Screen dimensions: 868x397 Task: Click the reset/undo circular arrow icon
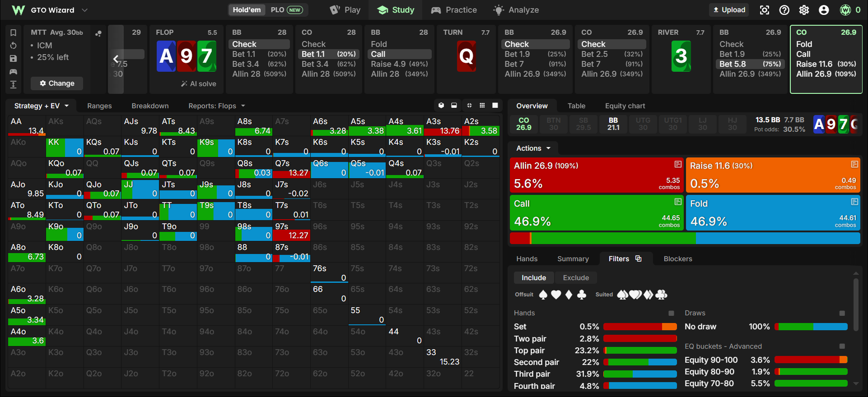click(13, 46)
